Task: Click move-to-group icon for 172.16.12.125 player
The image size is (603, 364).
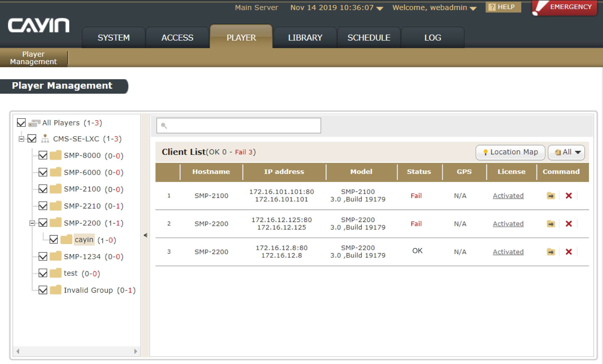Action: point(551,224)
